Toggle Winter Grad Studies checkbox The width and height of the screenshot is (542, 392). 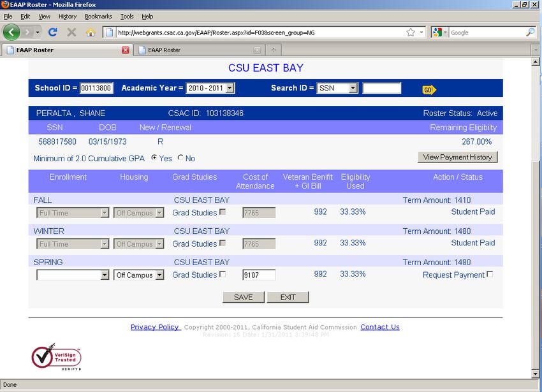point(223,243)
